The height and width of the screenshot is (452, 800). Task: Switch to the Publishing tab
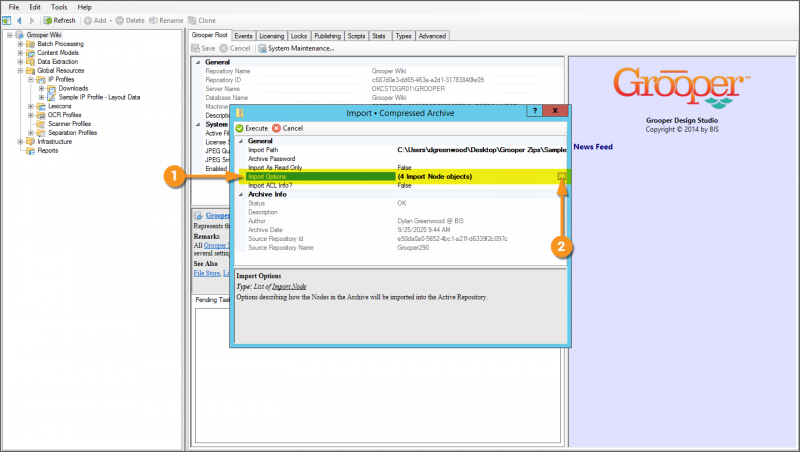coord(328,36)
